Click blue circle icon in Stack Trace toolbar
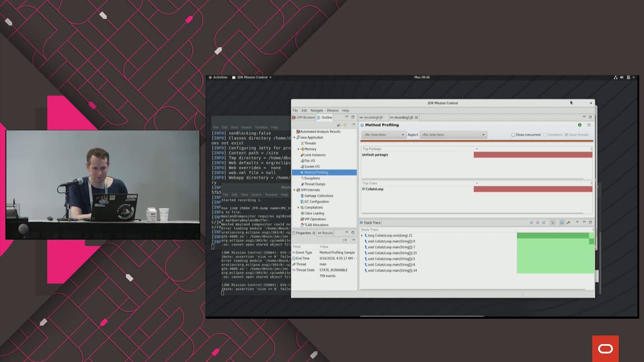Viewport: 644px width, 362px height. (562, 223)
